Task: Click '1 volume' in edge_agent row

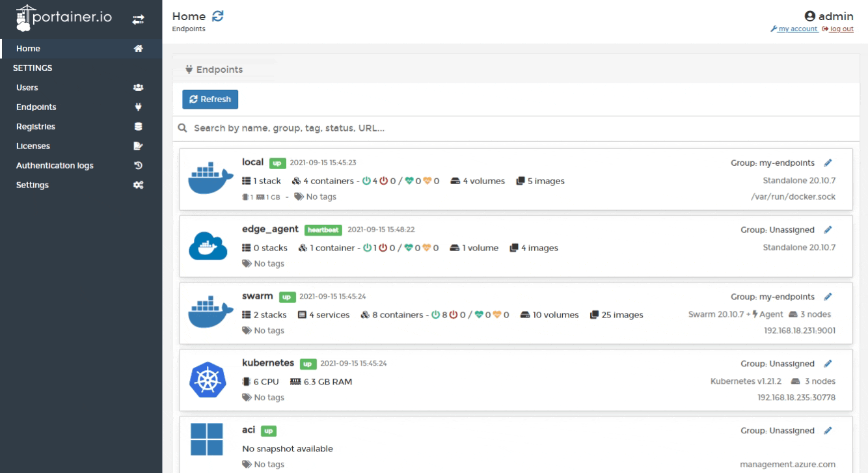Action: coord(474,248)
